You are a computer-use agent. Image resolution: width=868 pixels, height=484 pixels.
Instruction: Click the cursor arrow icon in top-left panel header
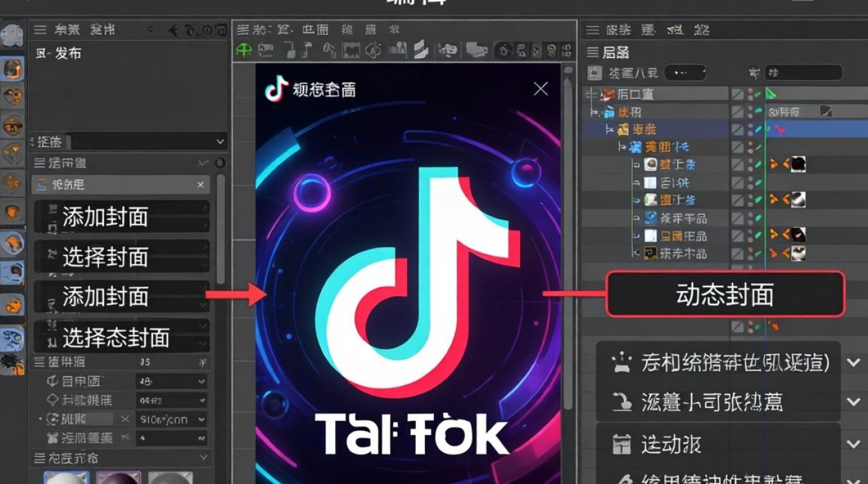(172, 30)
